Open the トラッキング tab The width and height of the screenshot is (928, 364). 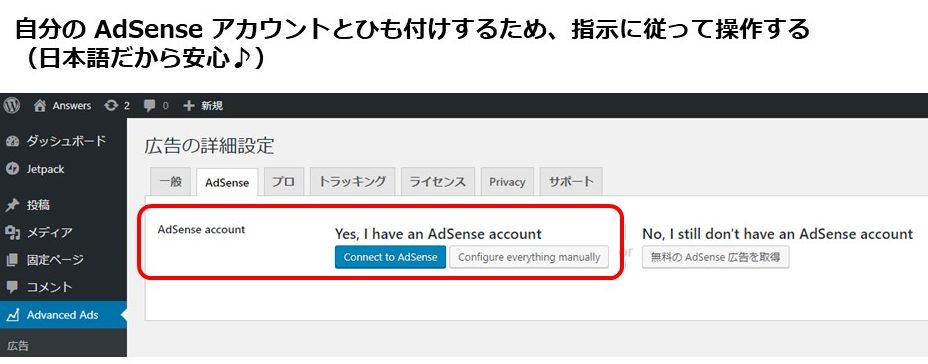click(x=352, y=181)
